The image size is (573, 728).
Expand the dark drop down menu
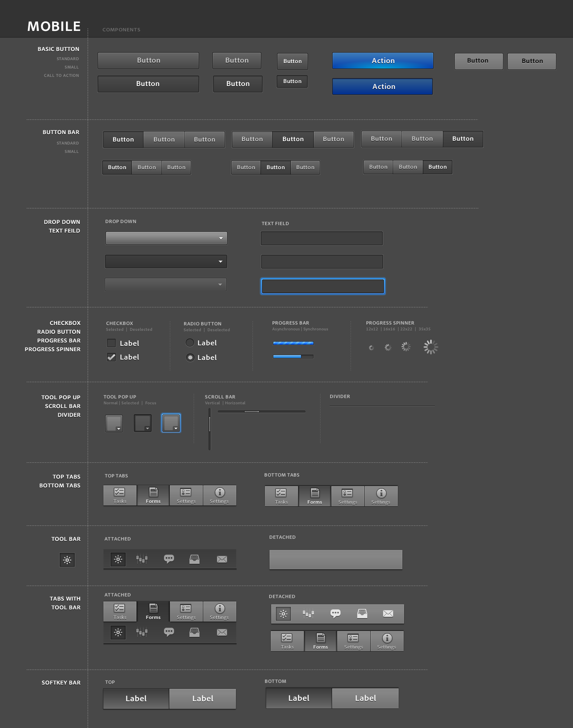(x=166, y=261)
